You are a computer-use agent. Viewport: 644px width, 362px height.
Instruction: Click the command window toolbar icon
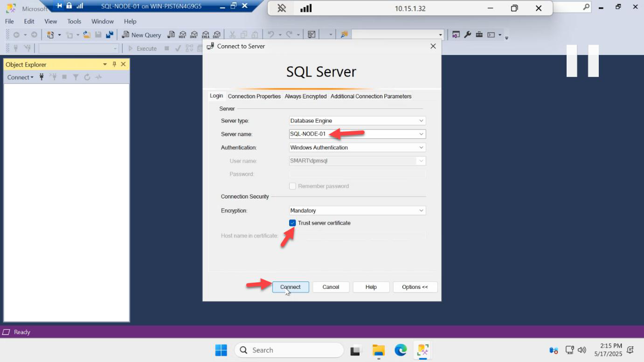[x=491, y=35]
